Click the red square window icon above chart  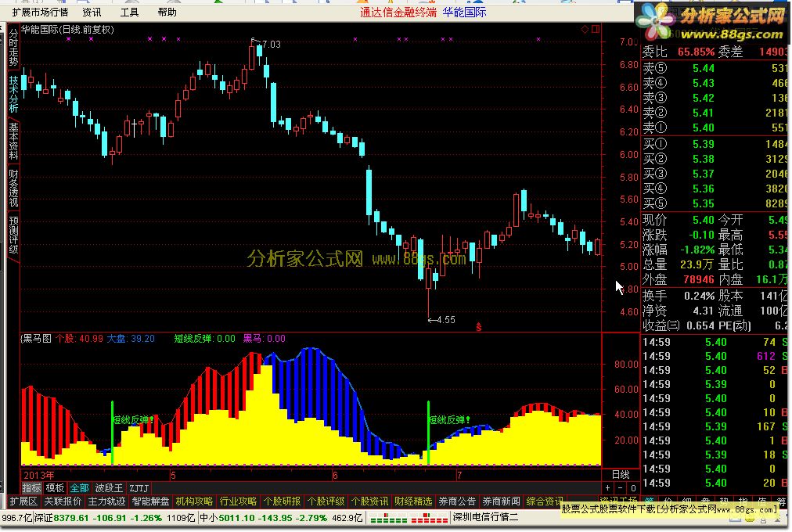pyautogui.click(x=596, y=29)
